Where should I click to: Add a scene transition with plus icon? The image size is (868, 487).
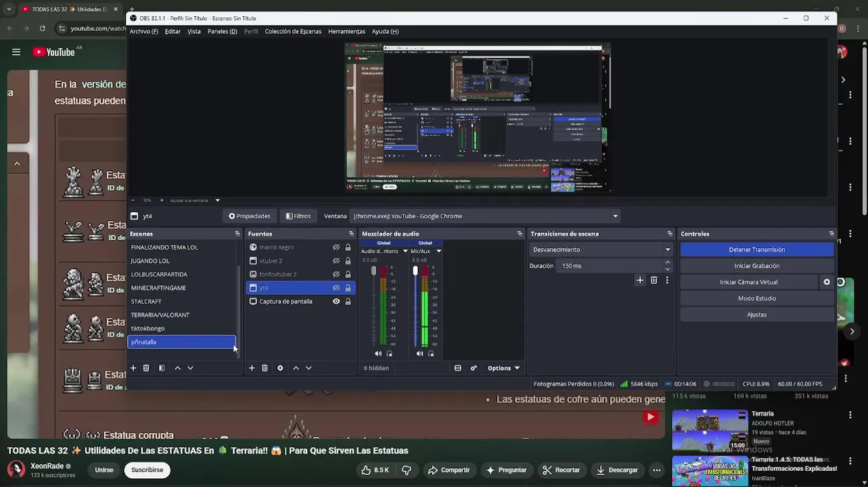[x=640, y=280]
